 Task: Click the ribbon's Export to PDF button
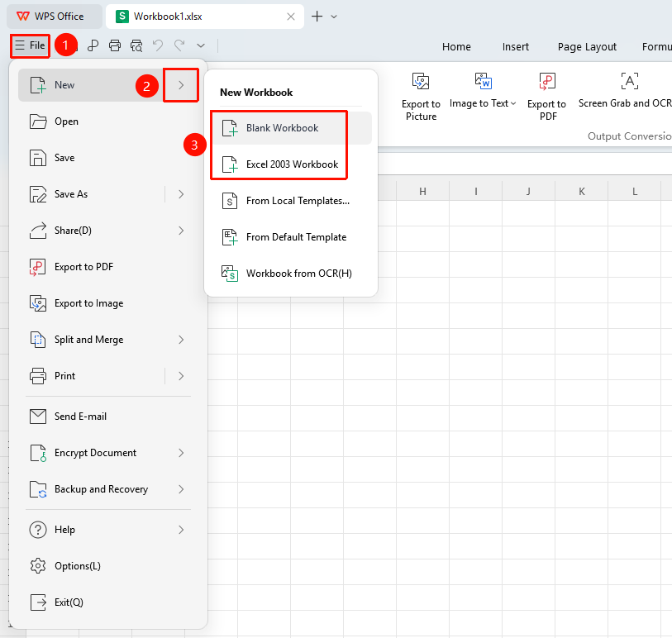[x=547, y=97]
